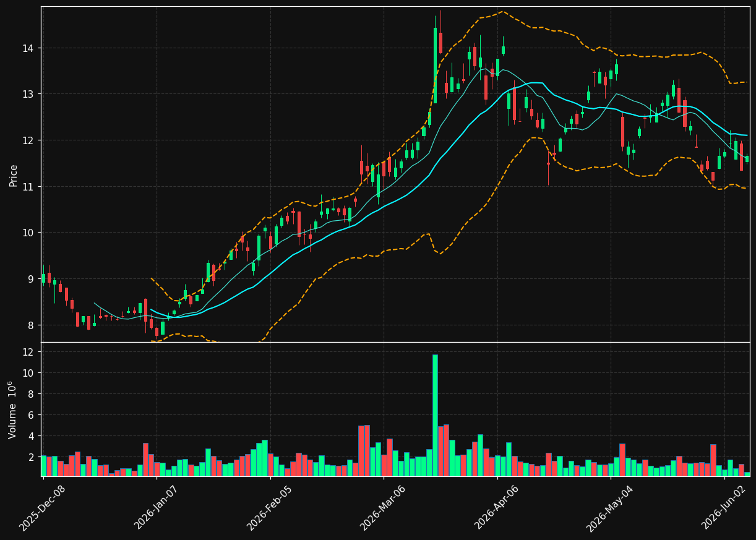Click the Price axis title
Image resolution: width=756 pixels, height=540 pixels.
[14, 175]
